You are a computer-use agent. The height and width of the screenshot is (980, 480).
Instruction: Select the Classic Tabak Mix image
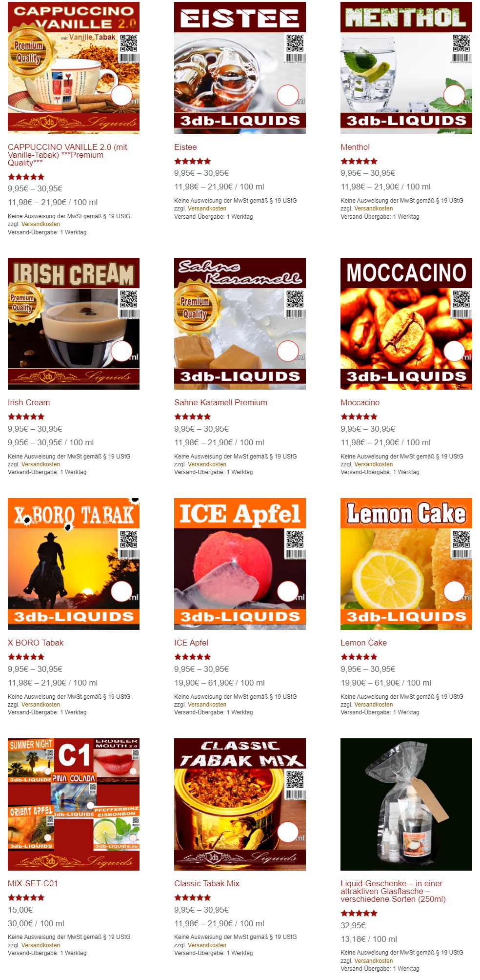[240, 804]
